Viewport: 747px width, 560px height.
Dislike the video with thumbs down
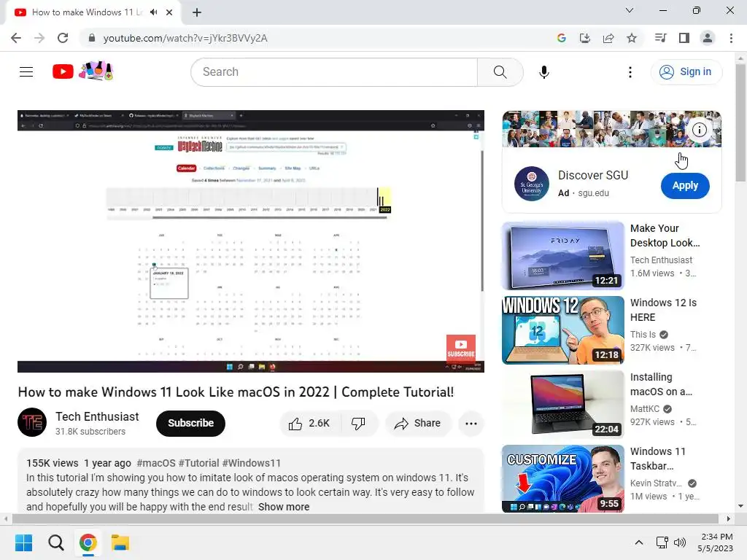pyautogui.click(x=358, y=424)
